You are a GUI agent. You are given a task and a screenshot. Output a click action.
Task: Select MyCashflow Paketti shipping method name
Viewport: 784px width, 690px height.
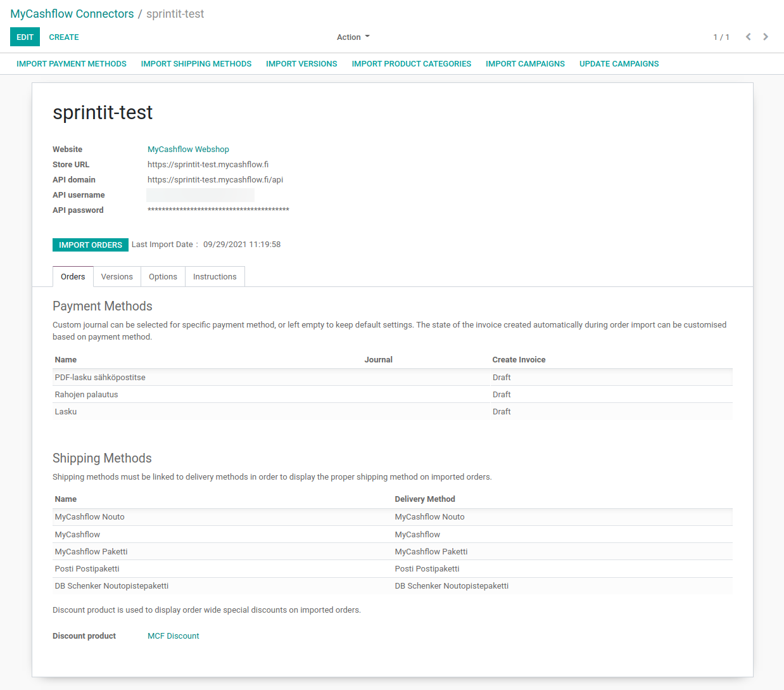91,552
